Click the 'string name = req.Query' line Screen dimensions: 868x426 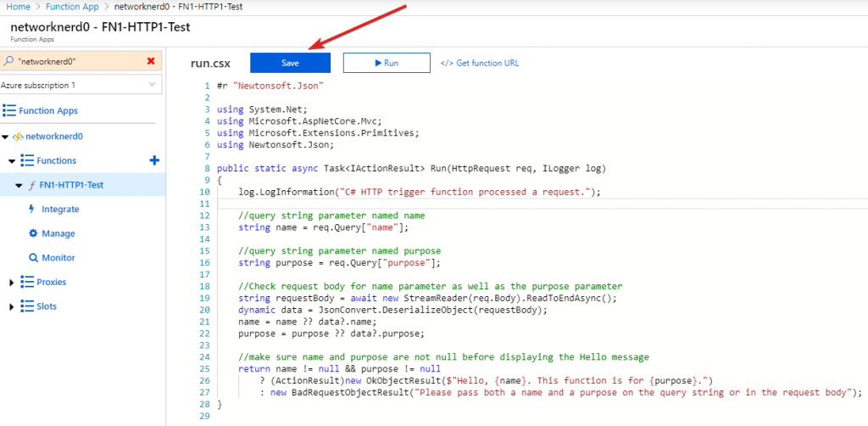[323, 227]
